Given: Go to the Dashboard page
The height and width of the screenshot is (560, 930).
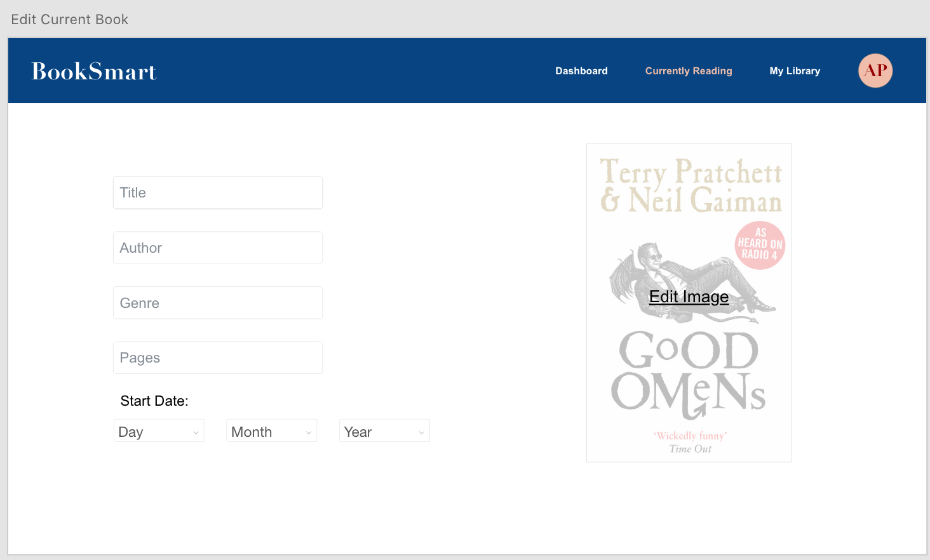Looking at the screenshot, I should [581, 71].
